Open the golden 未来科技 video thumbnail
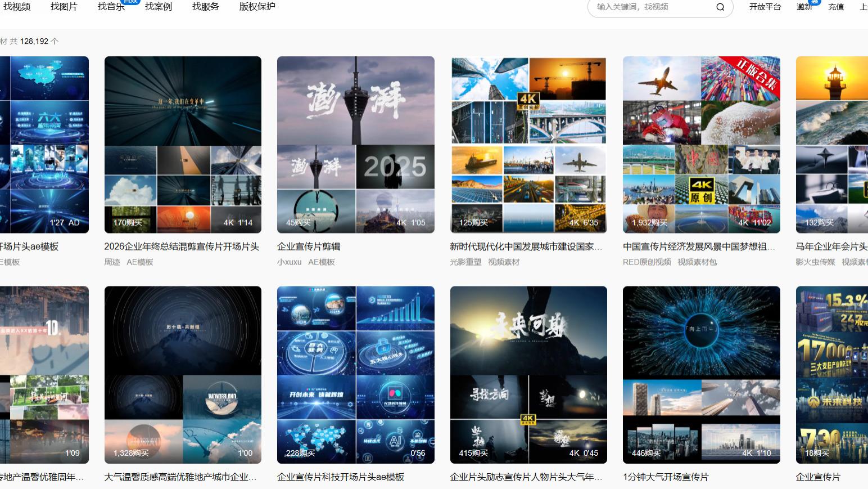 pyautogui.click(x=832, y=375)
